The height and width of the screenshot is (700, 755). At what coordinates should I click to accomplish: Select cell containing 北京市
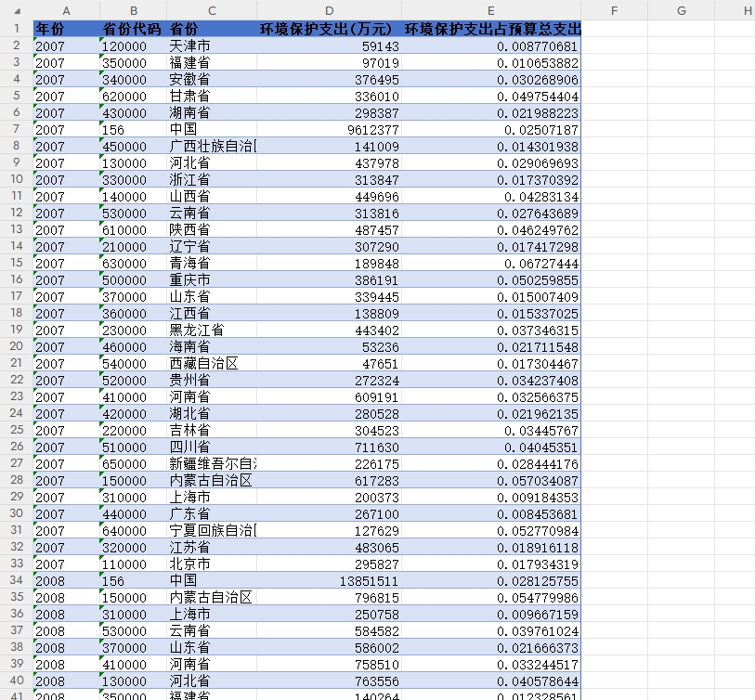(212, 564)
